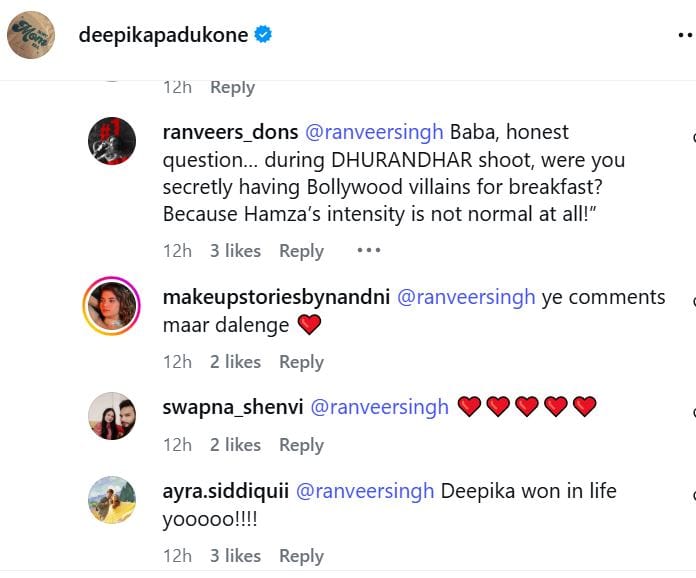Open @ranveersingh mention in ayra.siddiquii comment
The height and width of the screenshot is (578, 696).
[x=366, y=491]
